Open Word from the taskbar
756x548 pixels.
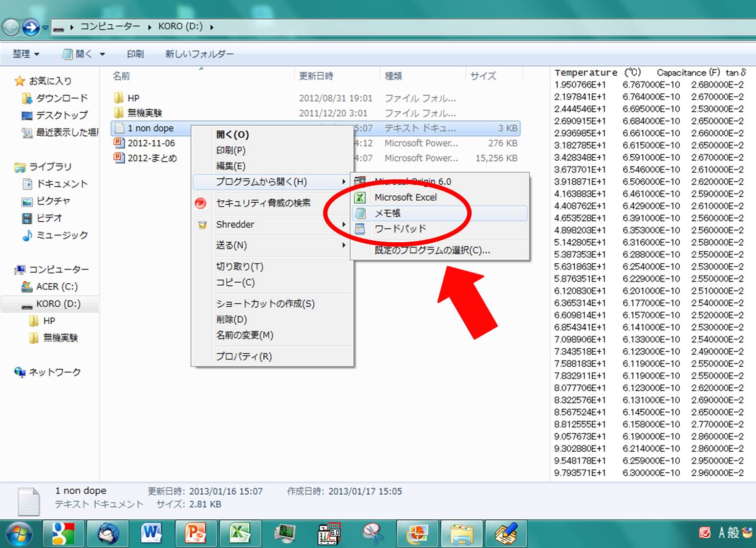click(x=151, y=533)
